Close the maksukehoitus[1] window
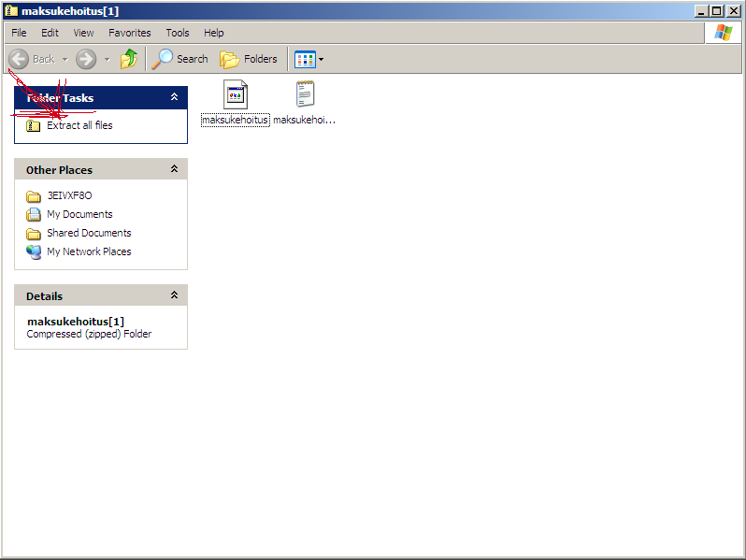This screenshot has width=746, height=560. (734, 11)
